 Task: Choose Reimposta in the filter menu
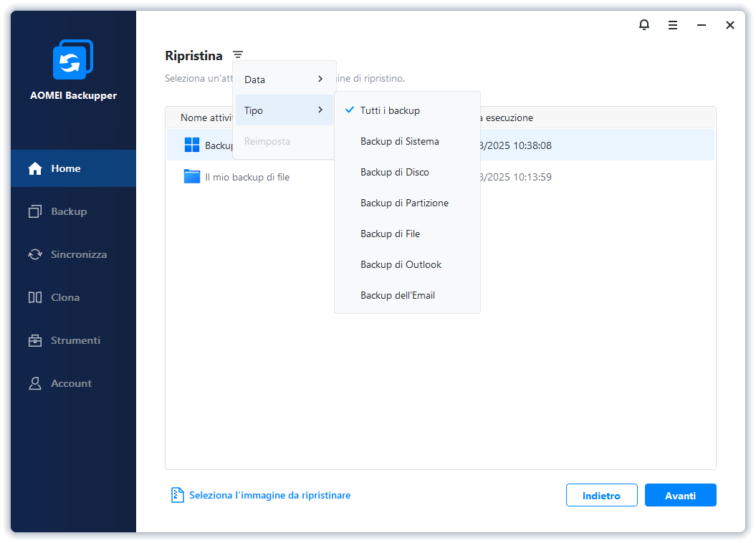[284, 141]
